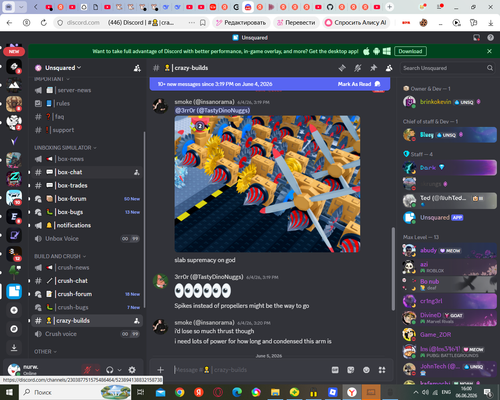The height and width of the screenshot is (400, 500).
Task: Click Download Apps icon in server rail
Action: tap(14, 348)
